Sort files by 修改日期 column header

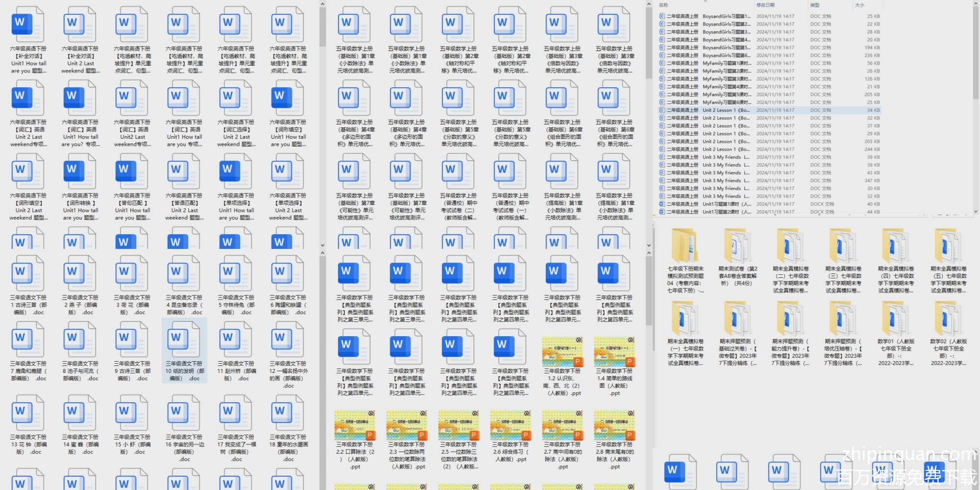[765, 5]
